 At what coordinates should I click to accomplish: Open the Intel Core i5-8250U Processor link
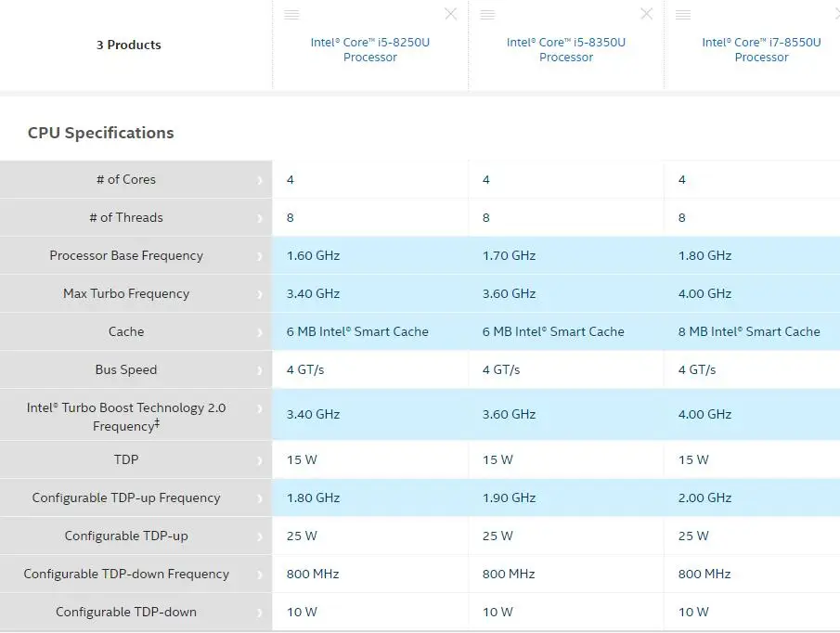(x=370, y=49)
